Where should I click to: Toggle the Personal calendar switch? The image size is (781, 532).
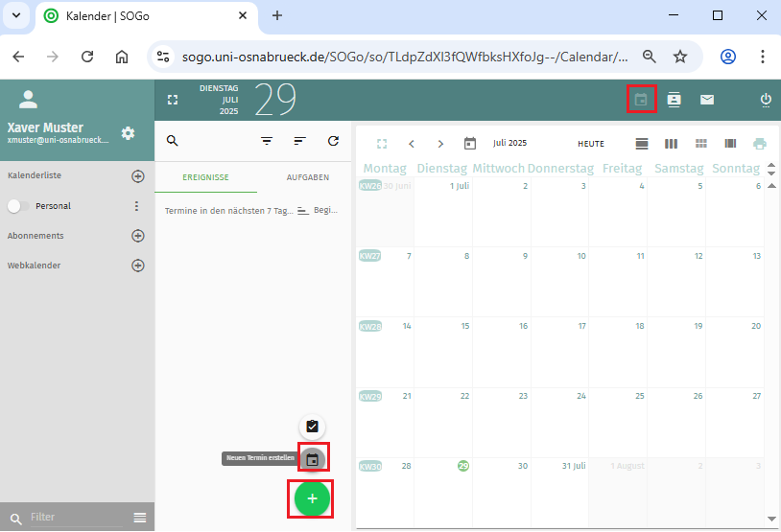click(x=17, y=206)
